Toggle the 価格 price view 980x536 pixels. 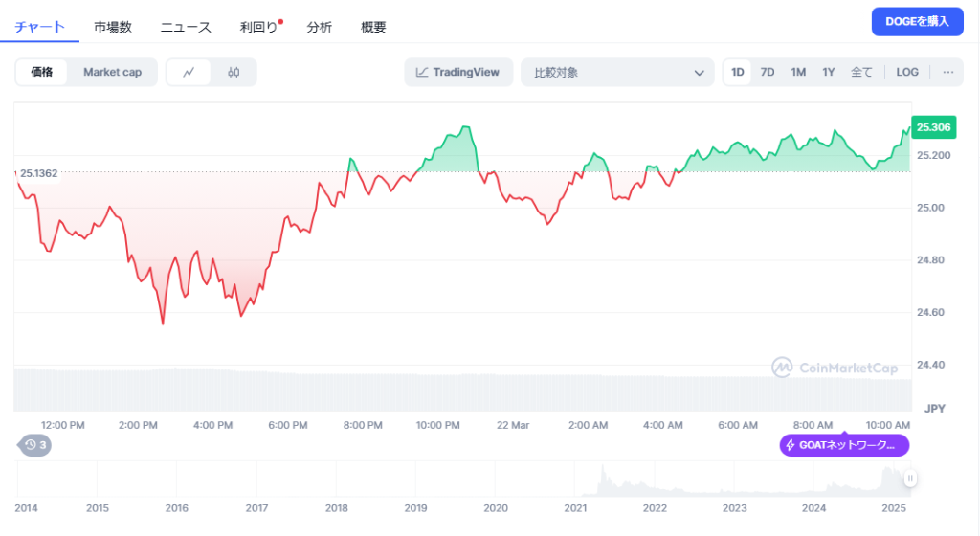42,72
